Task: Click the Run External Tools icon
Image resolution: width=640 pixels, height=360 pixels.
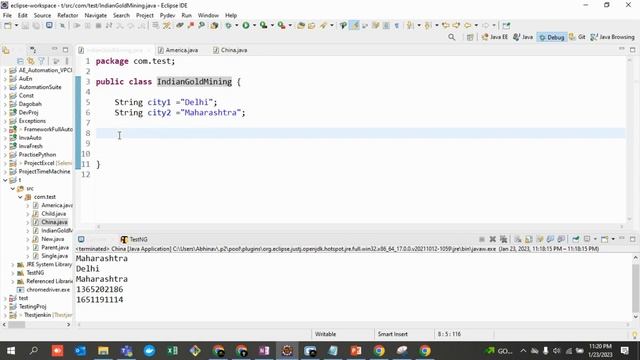Action: pos(282,25)
